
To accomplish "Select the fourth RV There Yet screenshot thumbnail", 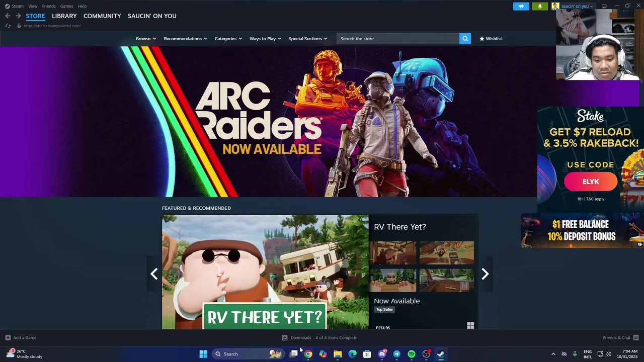I will 447,280.
